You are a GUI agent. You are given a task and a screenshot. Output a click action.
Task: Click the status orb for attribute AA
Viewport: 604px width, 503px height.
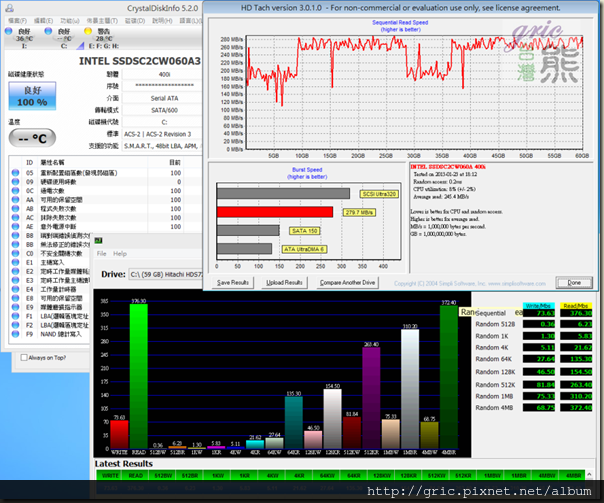click(15, 200)
